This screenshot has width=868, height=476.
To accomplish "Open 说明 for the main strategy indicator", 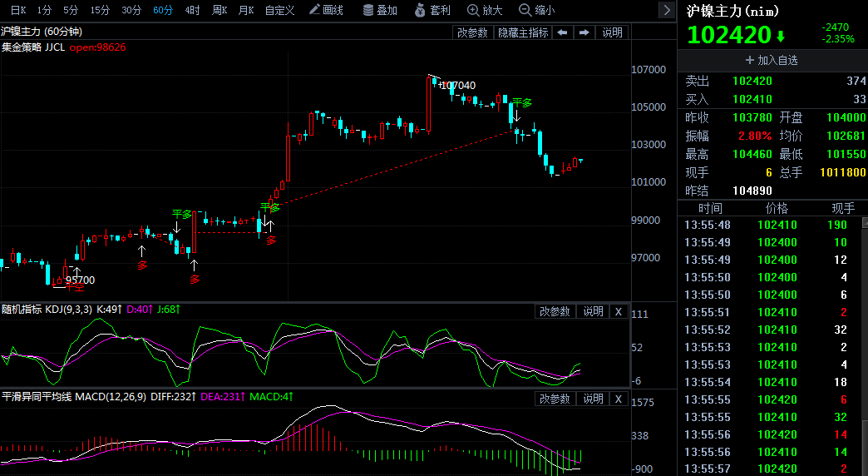I will [612, 32].
